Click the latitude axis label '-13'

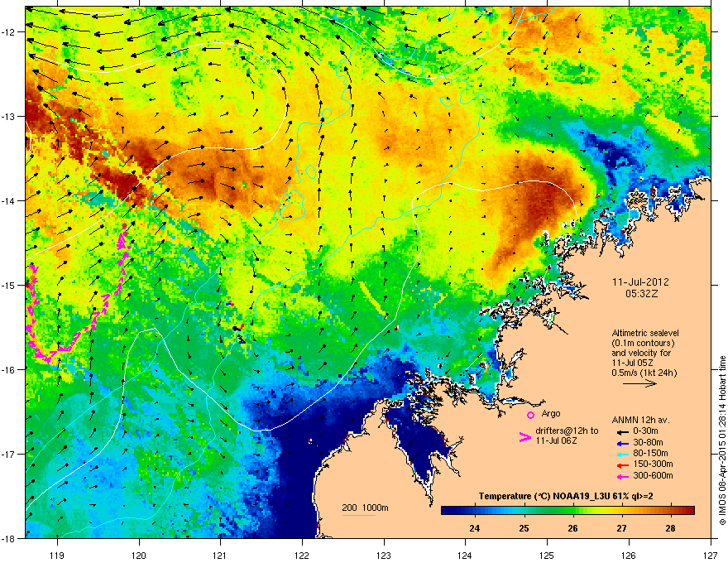(8, 117)
